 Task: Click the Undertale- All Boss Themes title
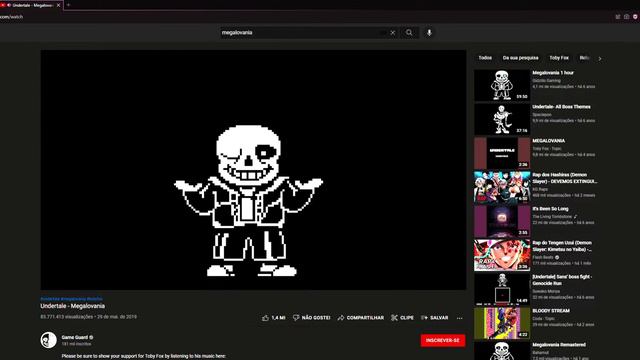[561, 107]
